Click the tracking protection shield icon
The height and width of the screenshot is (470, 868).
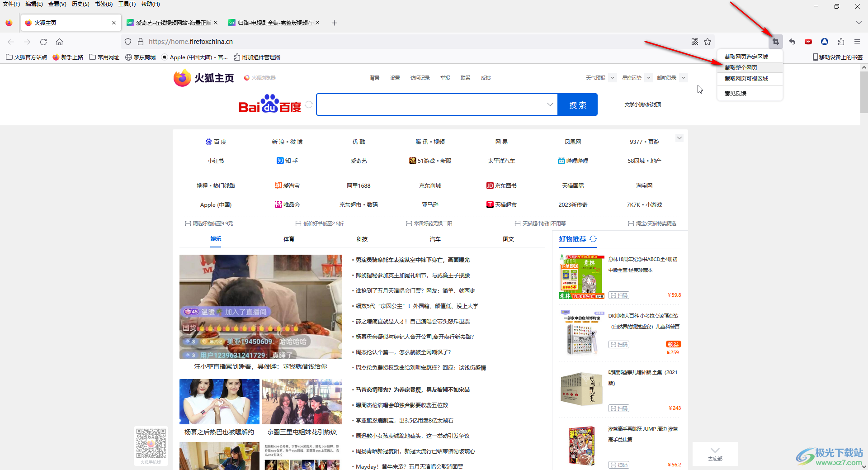[128, 42]
